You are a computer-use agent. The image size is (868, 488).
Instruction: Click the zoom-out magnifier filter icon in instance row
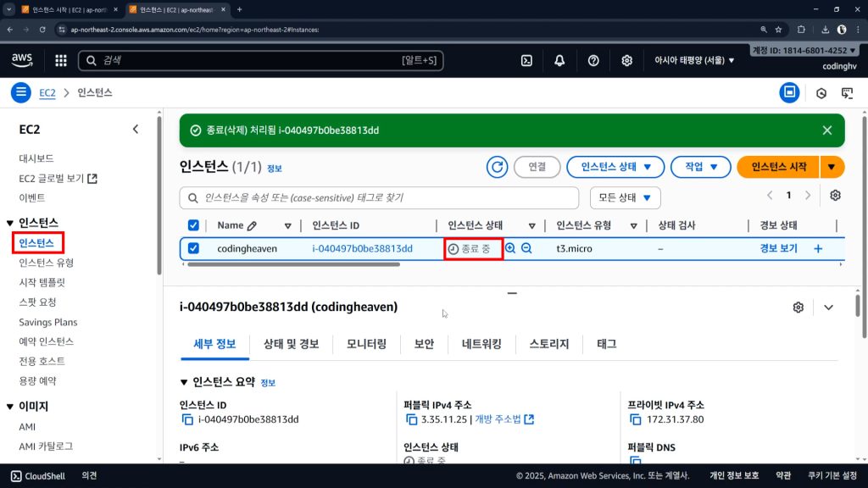(526, 248)
